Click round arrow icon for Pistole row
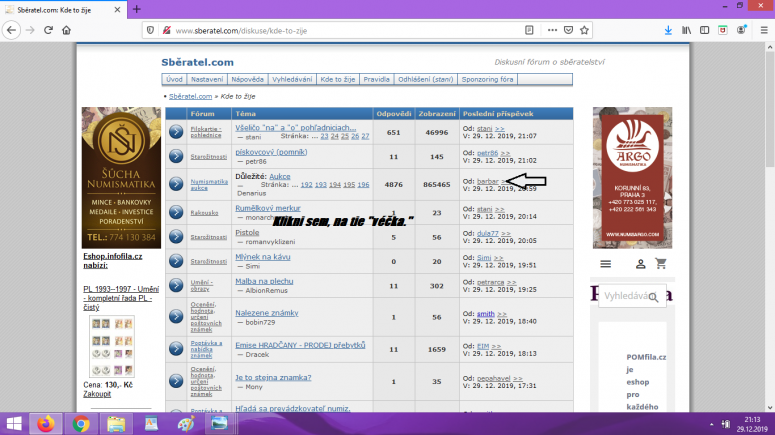 coord(176,236)
